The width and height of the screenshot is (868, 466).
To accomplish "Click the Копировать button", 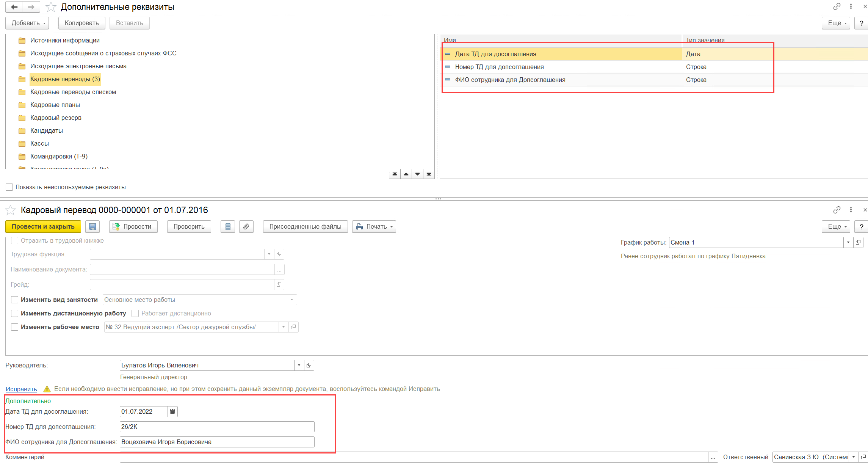I will 82,23.
